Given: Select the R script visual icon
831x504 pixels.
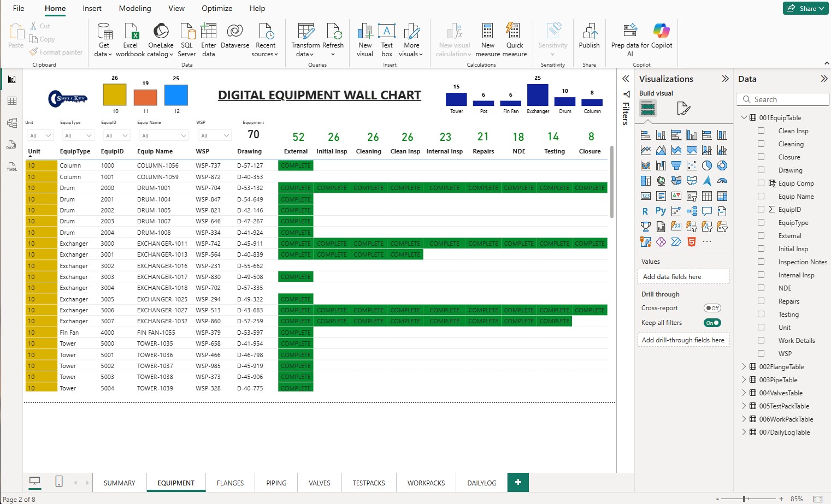Looking at the screenshot, I should point(645,211).
